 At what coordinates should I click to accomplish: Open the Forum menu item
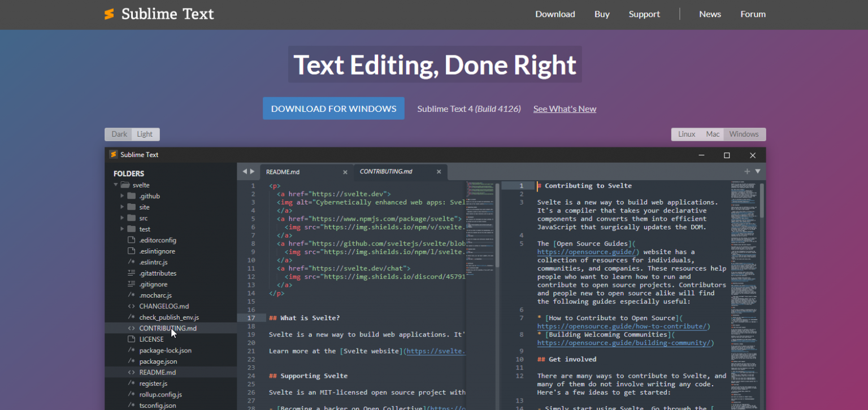(753, 14)
